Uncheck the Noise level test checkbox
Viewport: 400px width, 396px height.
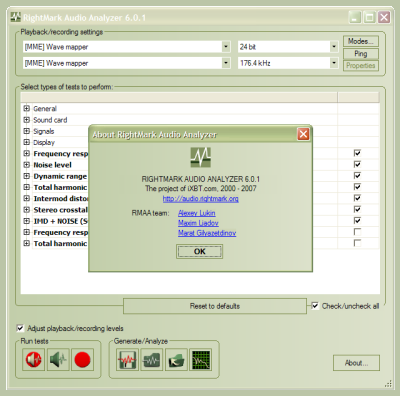[357, 164]
